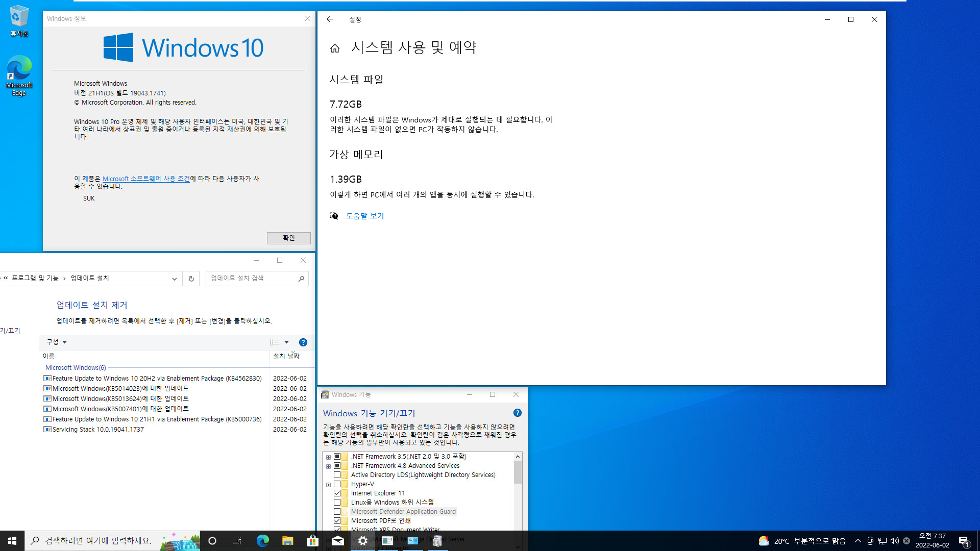
Task: Open the Mail app from the taskbar
Action: (x=337, y=541)
